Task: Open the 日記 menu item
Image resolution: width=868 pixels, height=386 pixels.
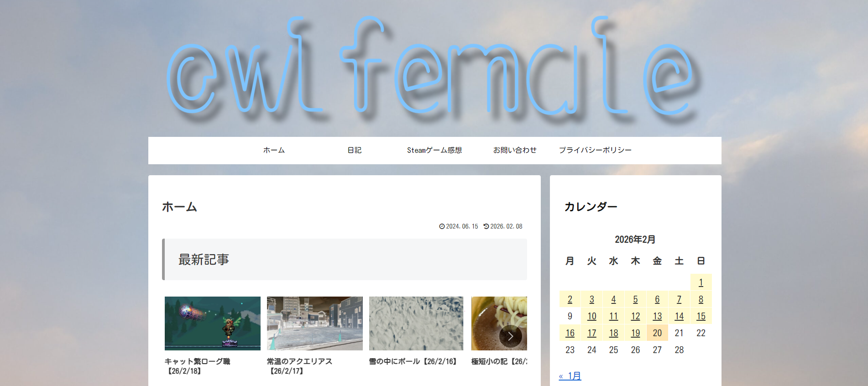Action: coord(354,150)
